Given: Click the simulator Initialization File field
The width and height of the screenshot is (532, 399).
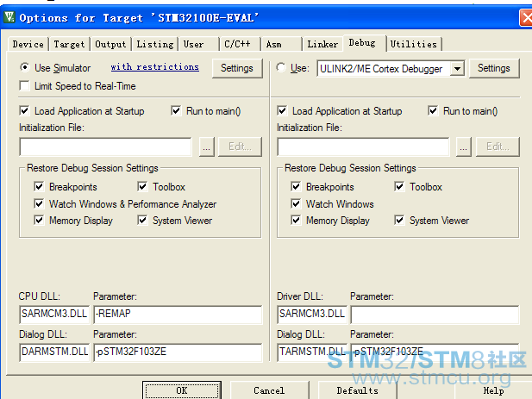Looking at the screenshot, I should point(105,147).
